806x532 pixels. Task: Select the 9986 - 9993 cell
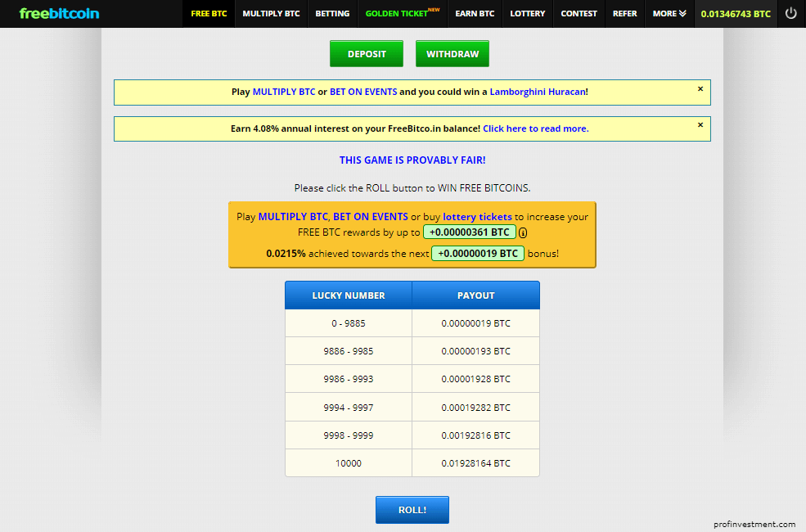coord(349,379)
